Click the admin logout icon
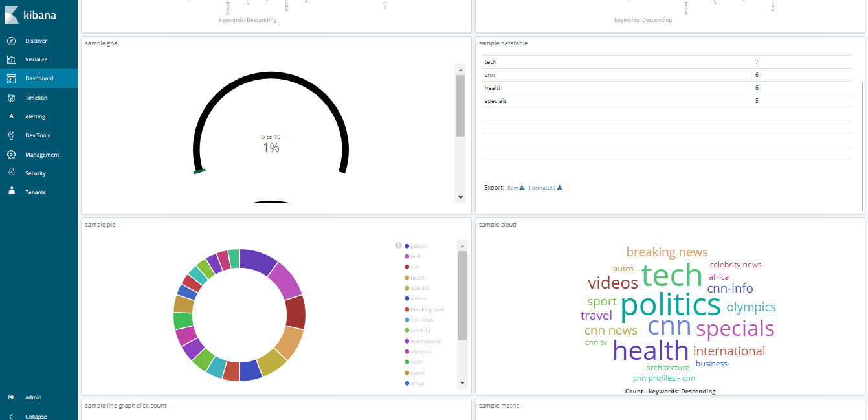868x420 pixels. (11, 397)
